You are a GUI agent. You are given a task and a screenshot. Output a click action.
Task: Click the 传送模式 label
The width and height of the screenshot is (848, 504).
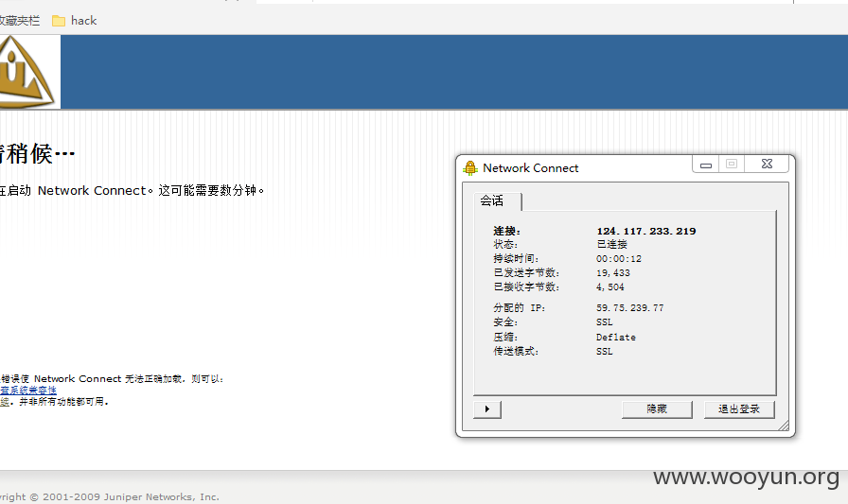pyautogui.click(x=516, y=351)
